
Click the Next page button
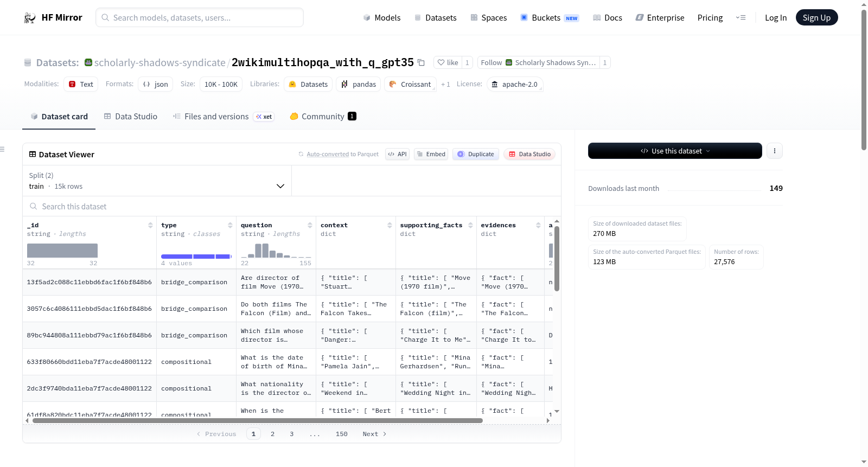click(x=374, y=434)
